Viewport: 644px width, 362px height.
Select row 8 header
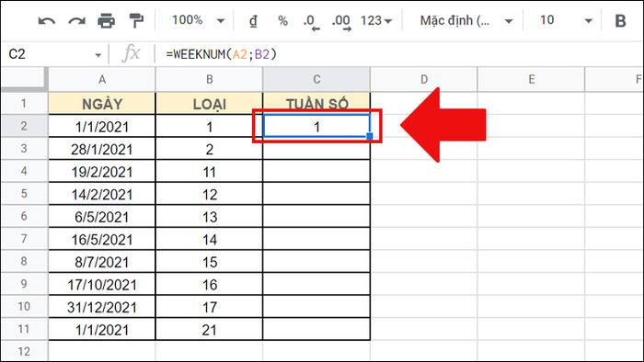24,261
